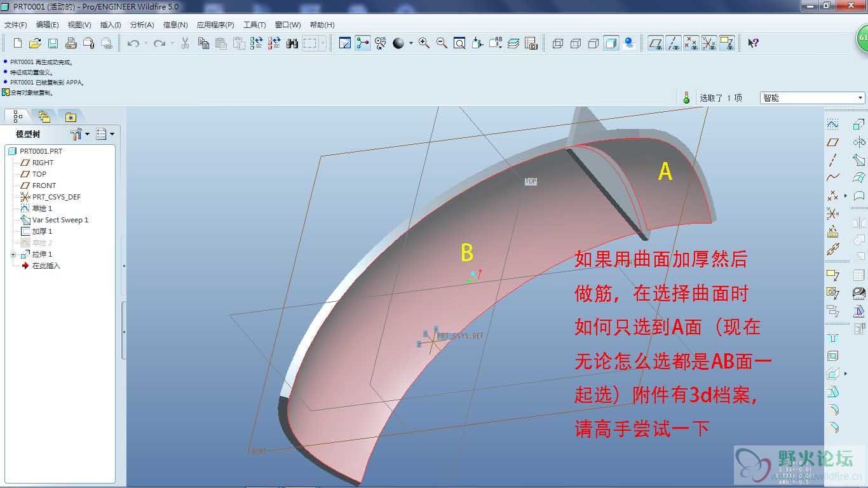868x488 pixels.
Task: Select the Draft tool icon
Action: (833, 391)
